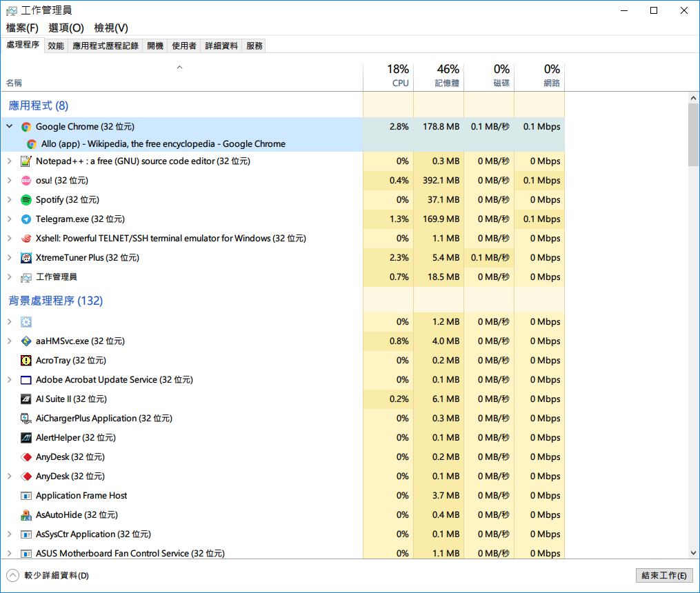
Task: Open the 檔案(F) menu
Action: (x=22, y=28)
